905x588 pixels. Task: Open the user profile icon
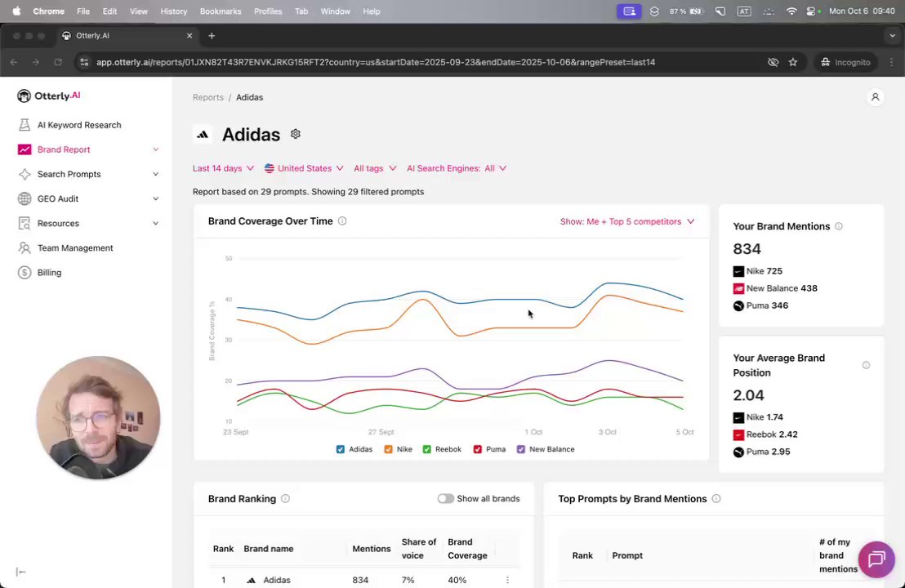[x=875, y=97]
